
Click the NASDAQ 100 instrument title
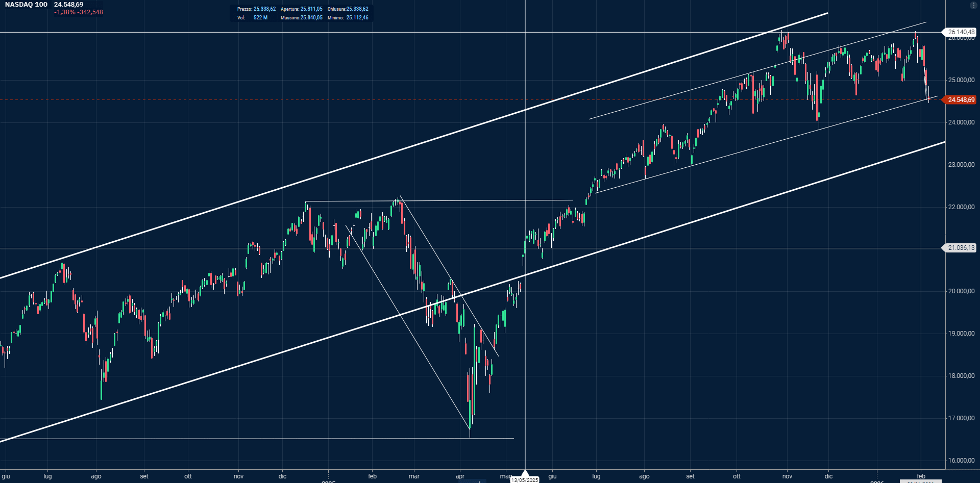pyautogui.click(x=26, y=5)
